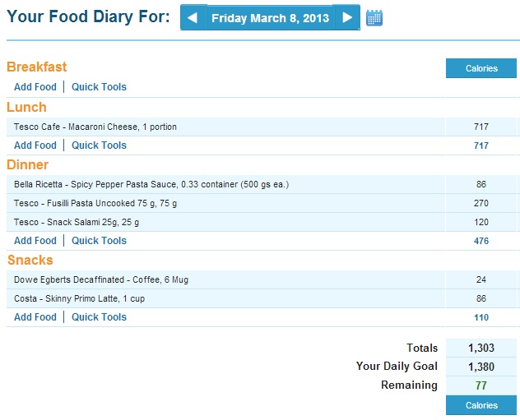The image size is (520, 420).
Task: Click the bottom Calories footer label
Action: tap(481, 405)
